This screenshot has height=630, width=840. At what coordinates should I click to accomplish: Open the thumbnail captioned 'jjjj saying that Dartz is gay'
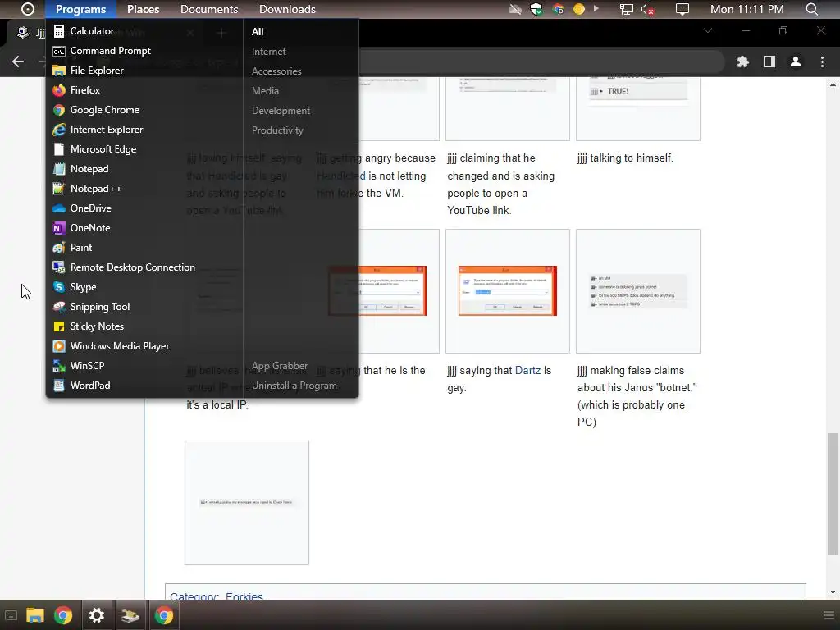507,291
